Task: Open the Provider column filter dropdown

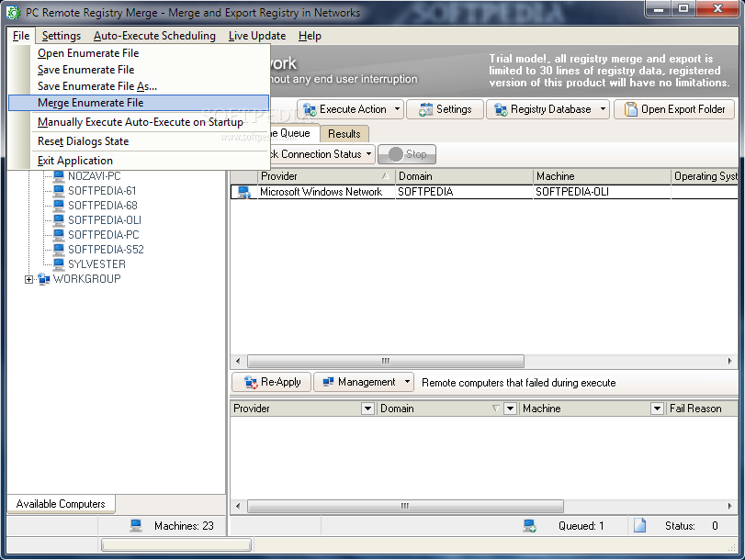Action: pos(367,409)
